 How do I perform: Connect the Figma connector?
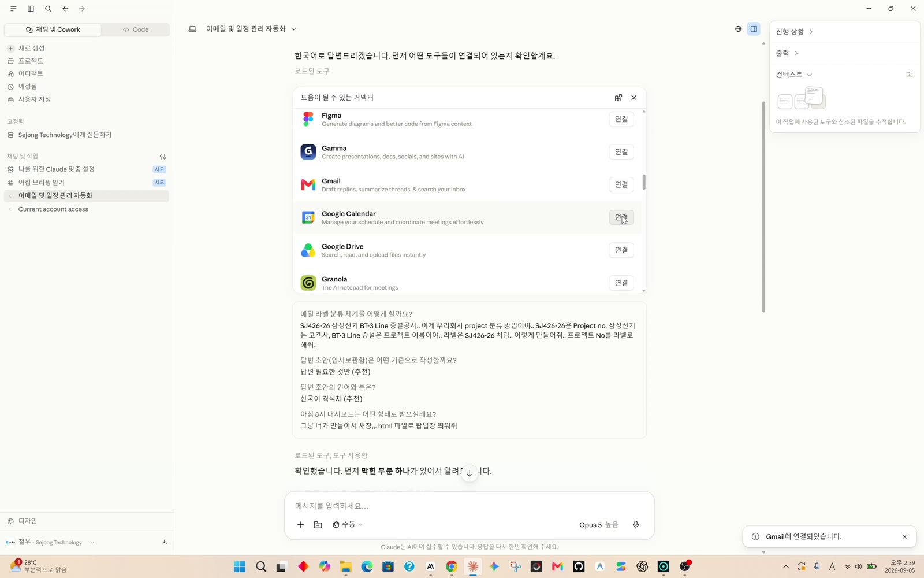point(621,119)
